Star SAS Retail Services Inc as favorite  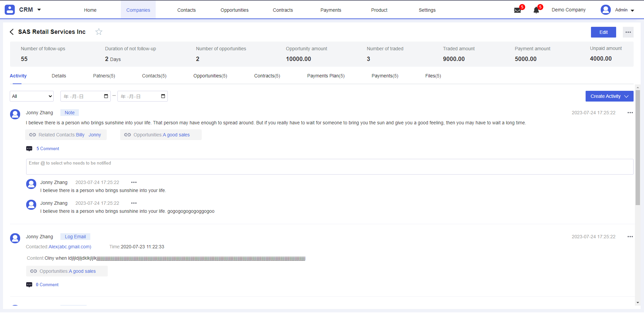click(99, 32)
